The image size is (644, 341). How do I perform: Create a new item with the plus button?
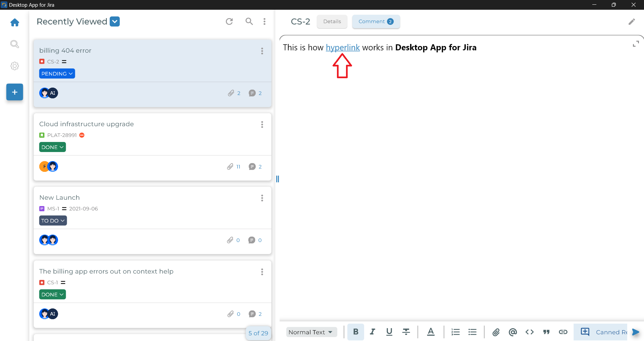tap(14, 92)
